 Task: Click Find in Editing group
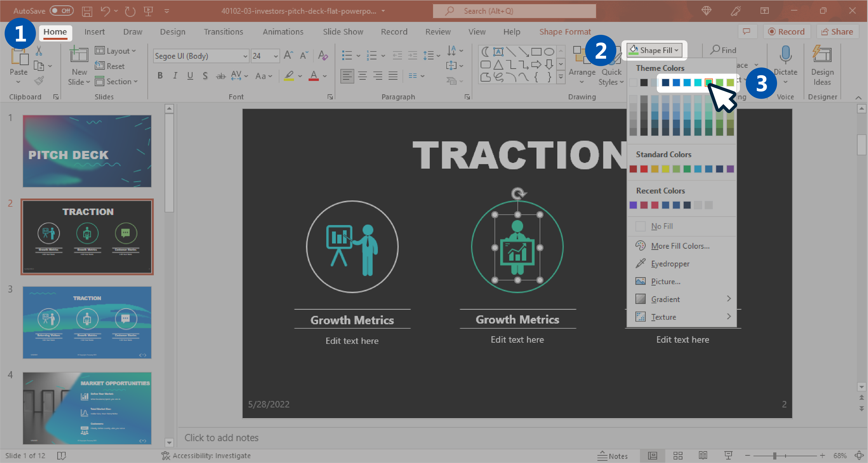pos(723,50)
